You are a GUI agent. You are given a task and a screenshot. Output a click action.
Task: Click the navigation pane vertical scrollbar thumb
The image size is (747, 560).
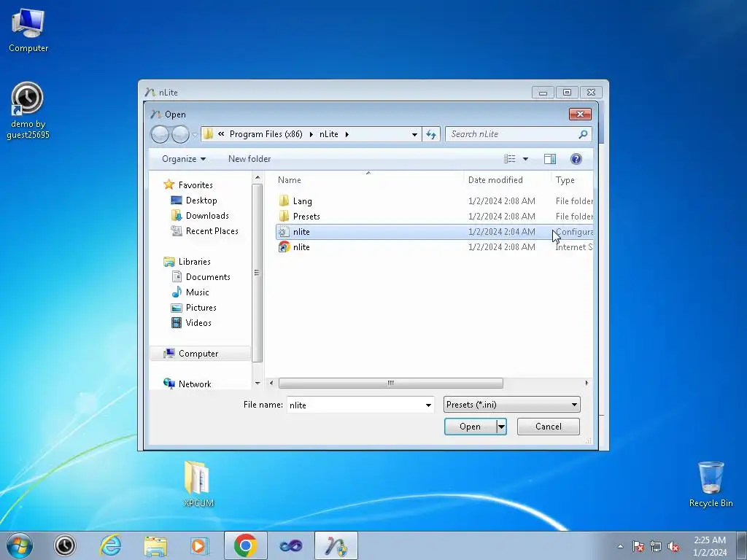click(258, 273)
